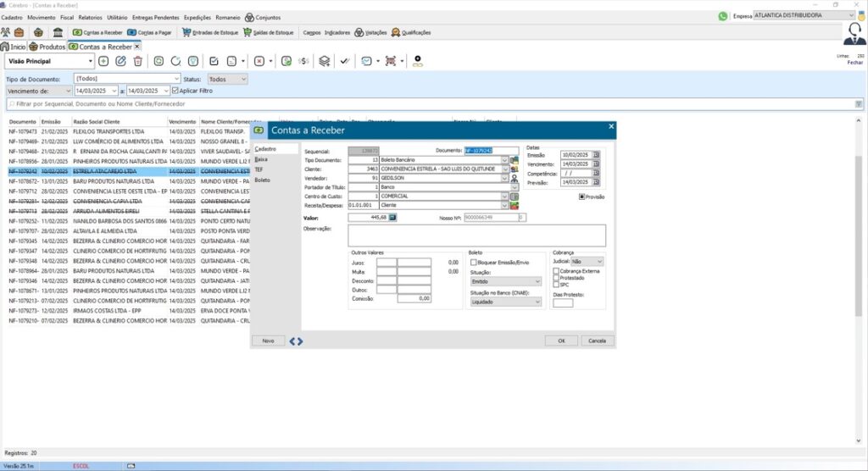Viewport: 868px width, 471px height.
Task: Click the filter icon at search bar end
Action: (x=859, y=104)
